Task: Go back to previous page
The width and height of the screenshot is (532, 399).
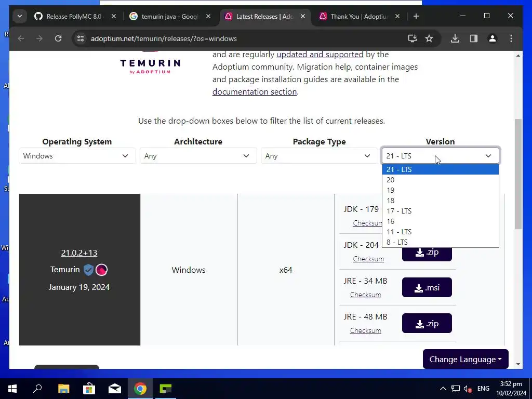Action: coord(21,38)
